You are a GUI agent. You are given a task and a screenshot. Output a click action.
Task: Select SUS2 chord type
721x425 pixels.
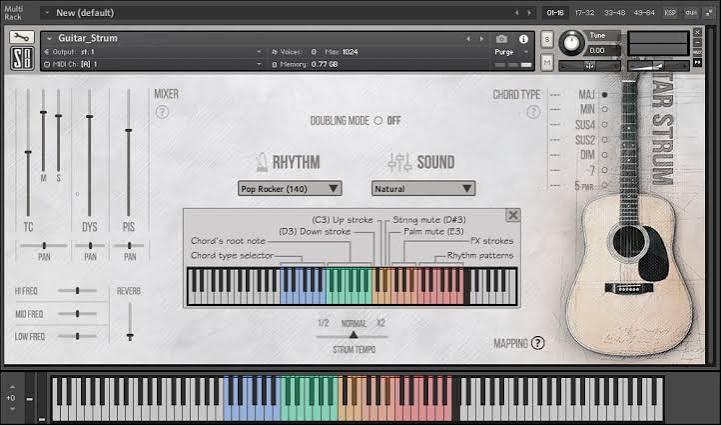[605, 140]
